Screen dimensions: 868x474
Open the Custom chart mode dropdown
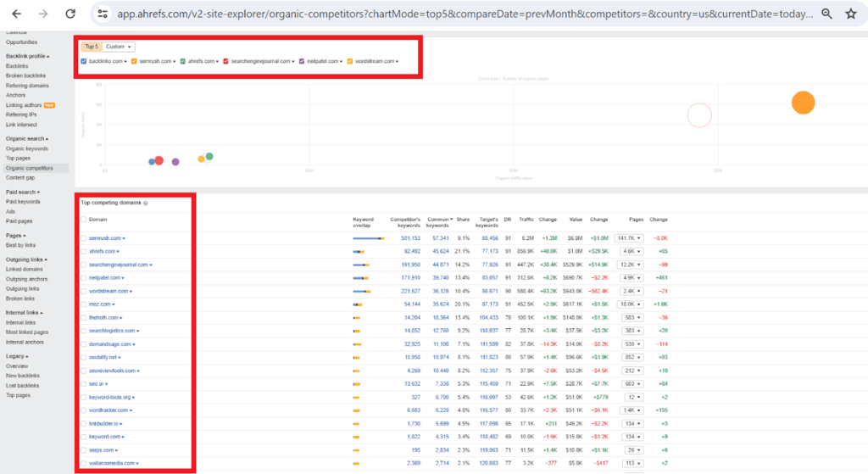119,47
